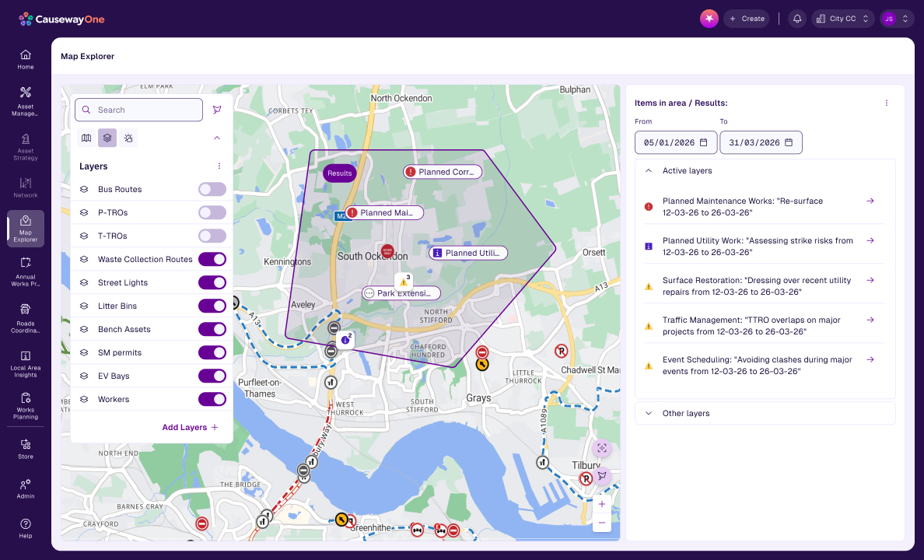Expand the Other layers section

[x=649, y=413]
